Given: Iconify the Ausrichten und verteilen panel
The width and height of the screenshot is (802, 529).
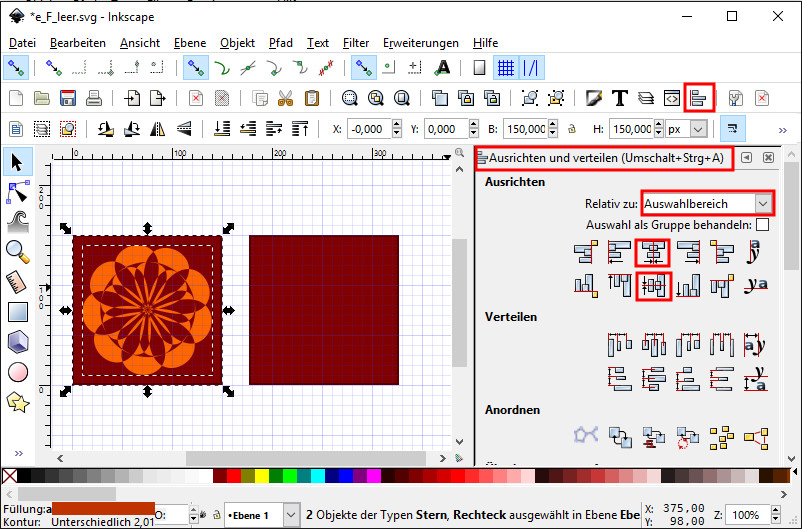Looking at the screenshot, I should point(746,158).
